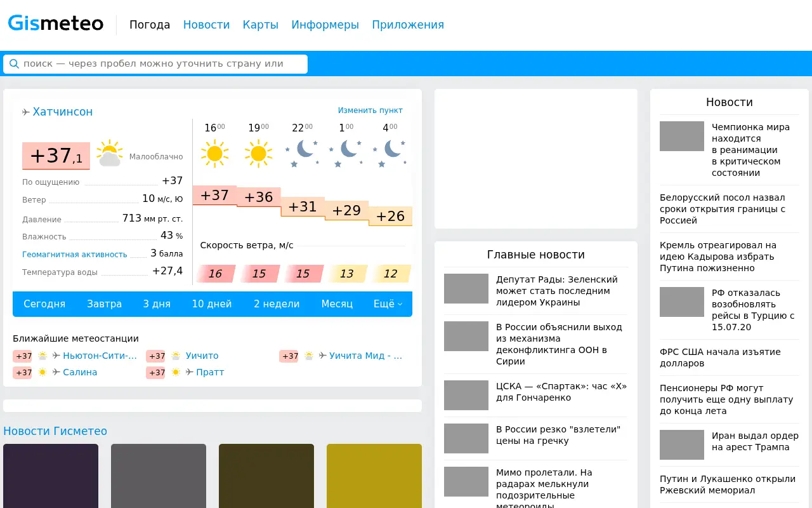Click the moon icon under 4:00

pos(390,154)
